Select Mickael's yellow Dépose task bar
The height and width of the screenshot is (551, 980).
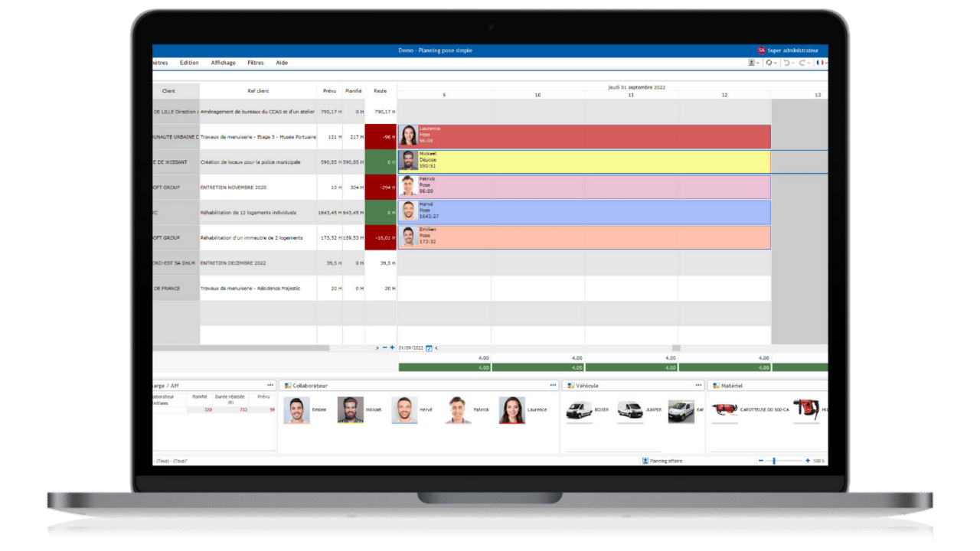point(584,161)
